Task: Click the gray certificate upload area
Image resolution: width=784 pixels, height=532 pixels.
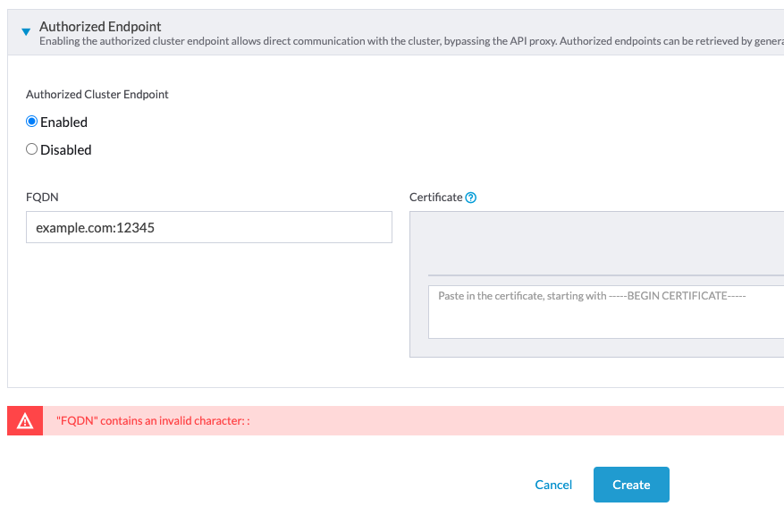Action: (608, 241)
